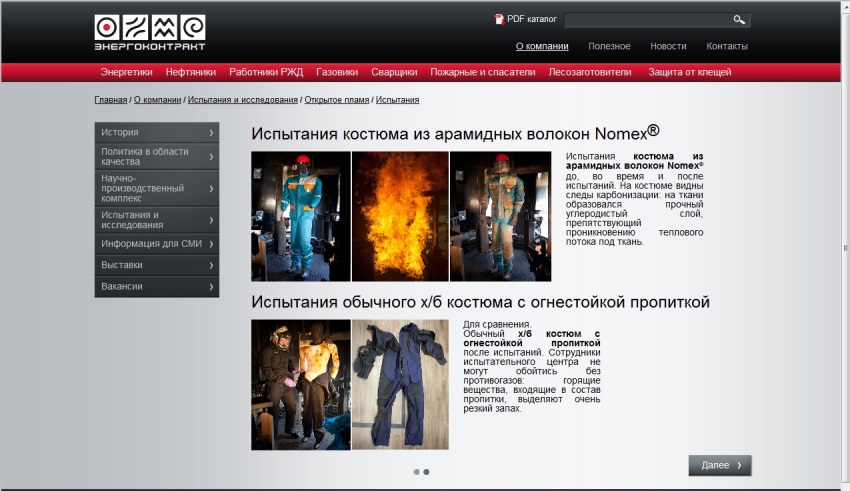Select the Защита от клещей category
The height and width of the screenshot is (491, 850).
(x=690, y=72)
